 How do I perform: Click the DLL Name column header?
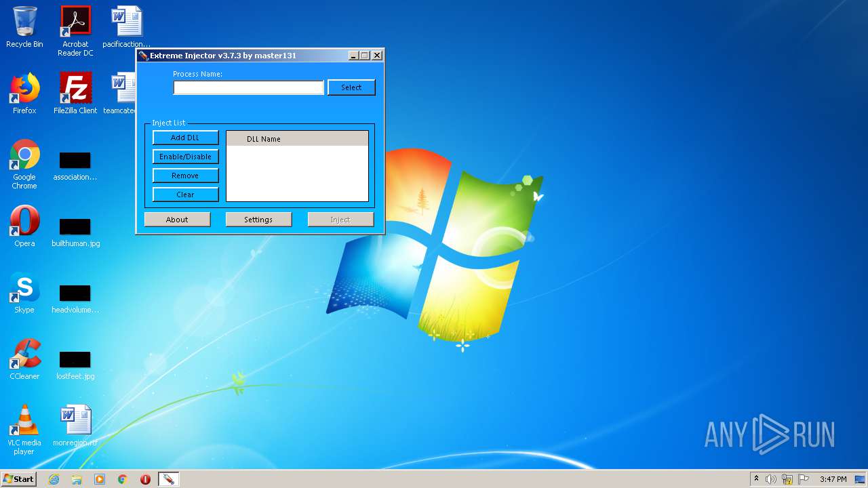[297, 139]
